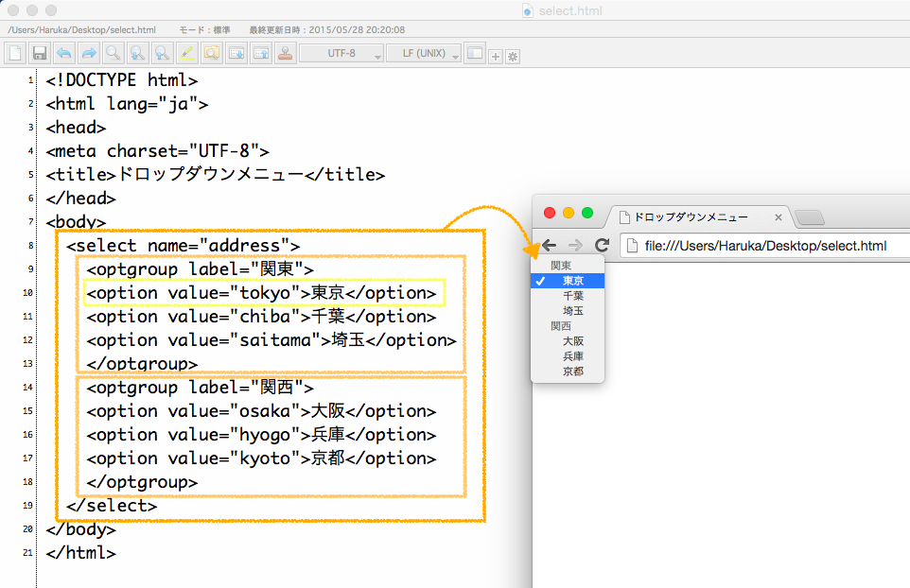The width and height of the screenshot is (910, 588).
Task: Open the LF (UNIX) line ending dropdown
Action: 424,53
